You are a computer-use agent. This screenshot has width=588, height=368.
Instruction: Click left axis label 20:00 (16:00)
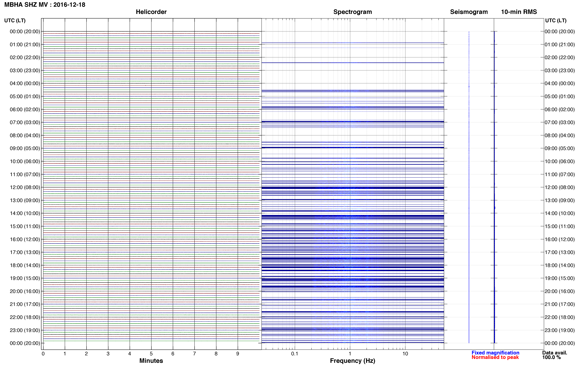point(25,291)
